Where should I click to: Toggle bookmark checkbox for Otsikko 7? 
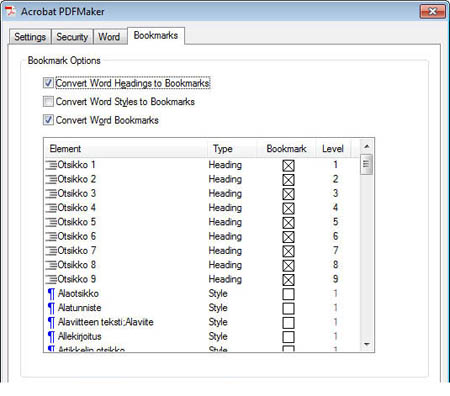[x=288, y=252]
